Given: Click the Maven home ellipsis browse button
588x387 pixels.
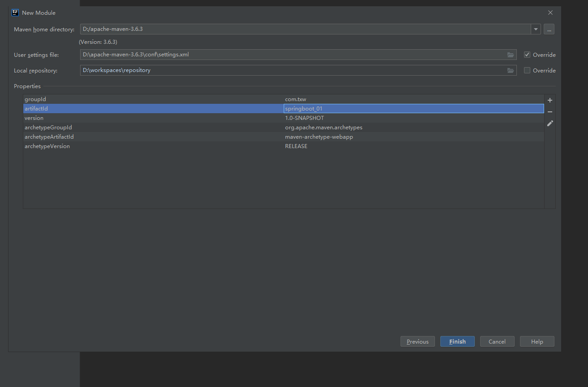Looking at the screenshot, I should coord(549,29).
